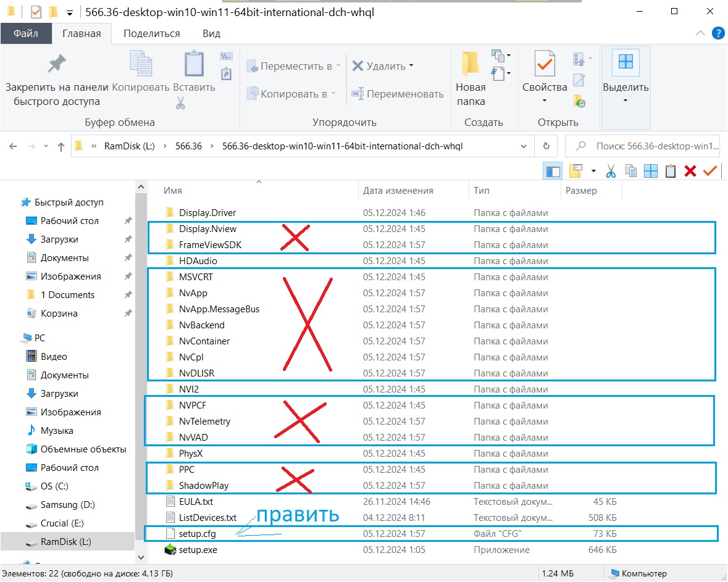Sort by the Дата изменения column header

(398, 191)
